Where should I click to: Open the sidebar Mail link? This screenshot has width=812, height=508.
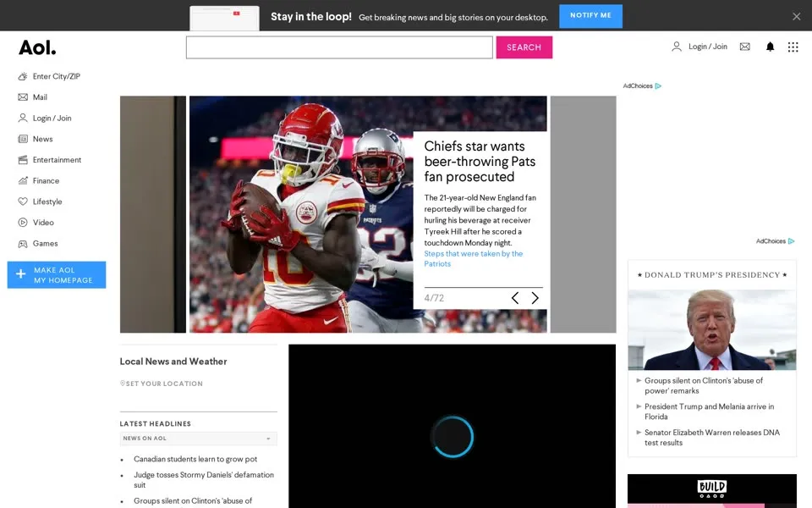[x=40, y=97]
